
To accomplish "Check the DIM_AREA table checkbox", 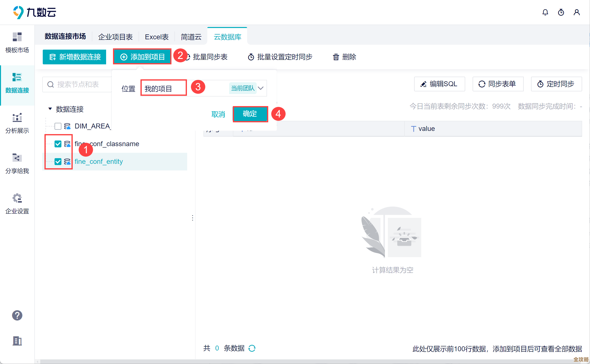I will click(x=58, y=126).
